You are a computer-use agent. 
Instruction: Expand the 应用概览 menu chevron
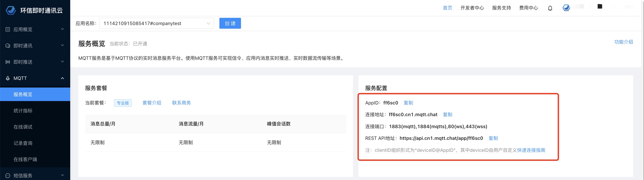[63, 29]
